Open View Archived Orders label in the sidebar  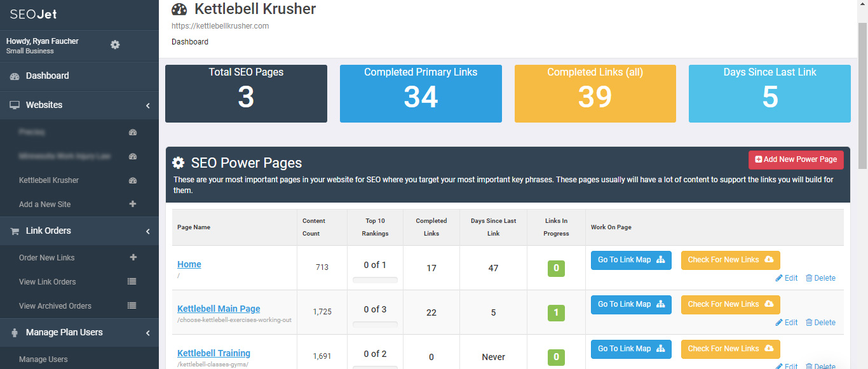coord(55,306)
